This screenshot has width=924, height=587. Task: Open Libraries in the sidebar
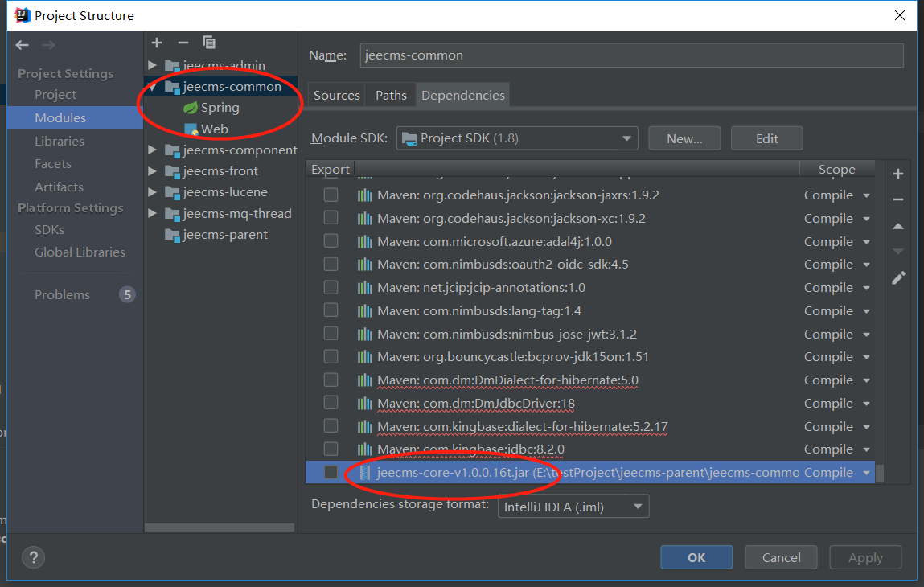point(59,142)
